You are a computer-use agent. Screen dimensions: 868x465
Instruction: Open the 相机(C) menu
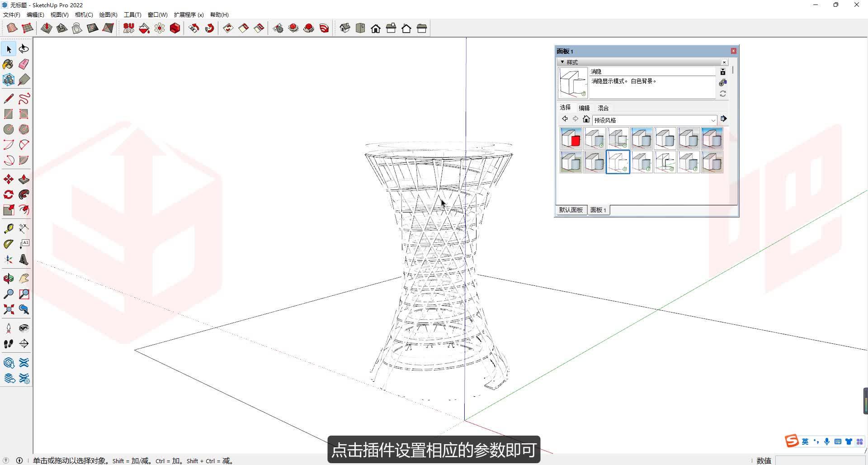click(x=84, y=14)
